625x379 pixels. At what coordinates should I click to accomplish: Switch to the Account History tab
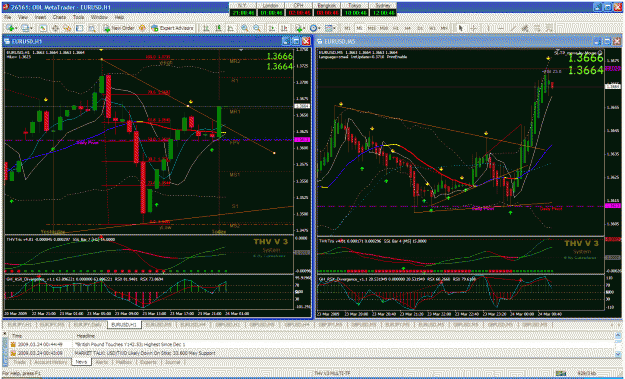pos(51,362)
